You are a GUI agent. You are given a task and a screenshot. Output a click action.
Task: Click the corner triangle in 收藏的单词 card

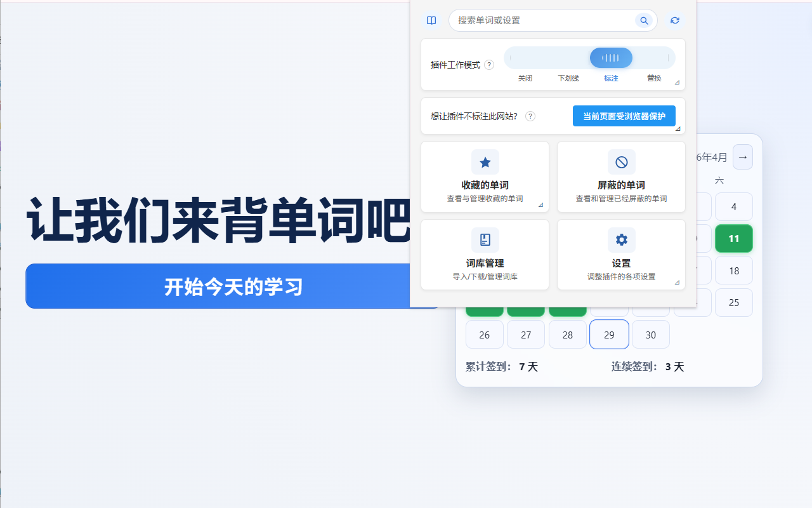click(x=541, y=204)
